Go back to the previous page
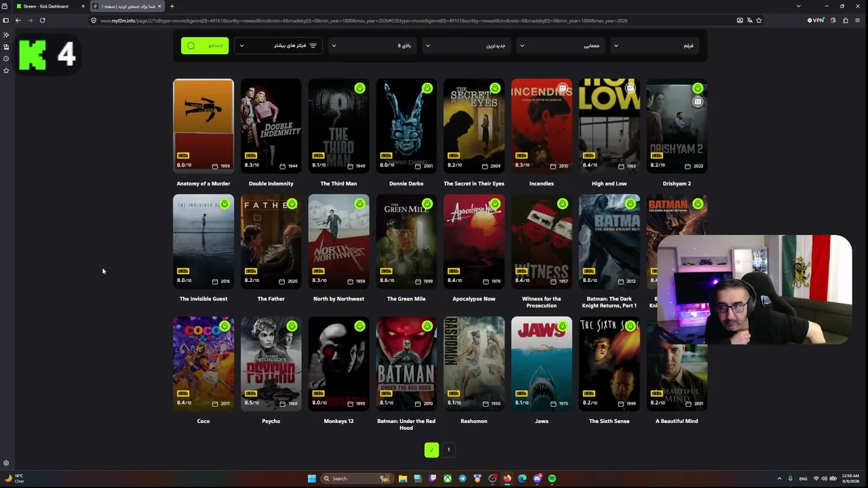The width and height of the screenshot is (868, 488). (x=18, y=20)
